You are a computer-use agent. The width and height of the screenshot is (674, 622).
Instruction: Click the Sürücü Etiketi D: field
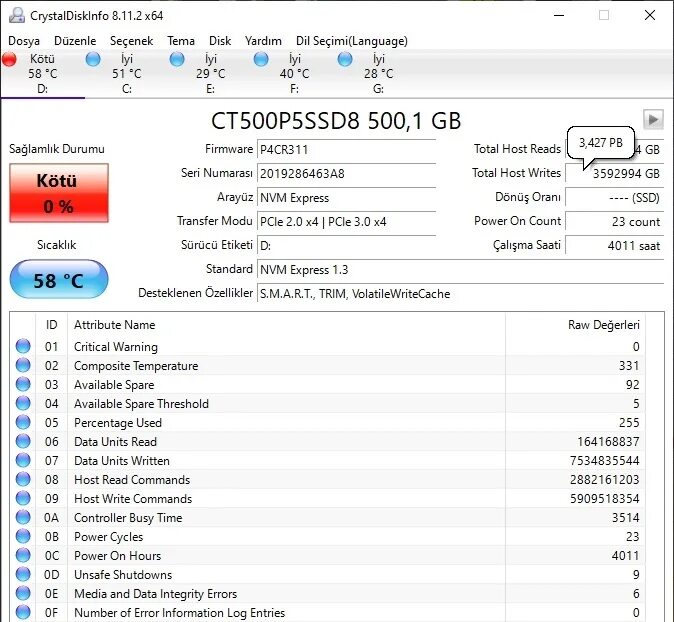click(x=346, y=246)
